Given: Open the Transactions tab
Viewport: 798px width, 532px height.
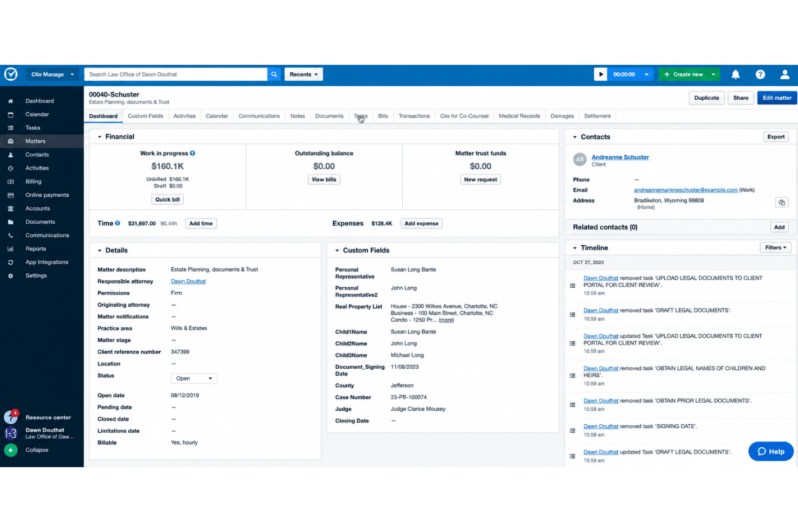Looking at the screenshot, I should tap(414, 116).
